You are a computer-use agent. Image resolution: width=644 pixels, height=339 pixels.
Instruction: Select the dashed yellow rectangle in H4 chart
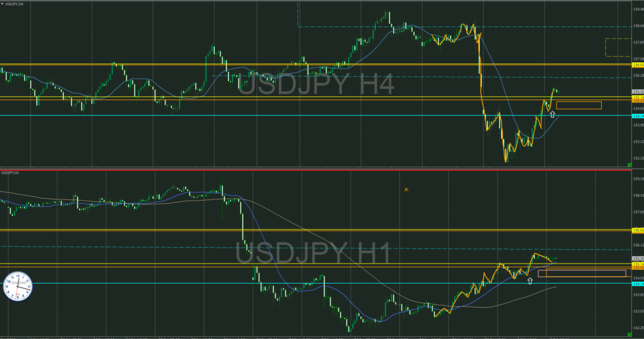tap(618, 47)
